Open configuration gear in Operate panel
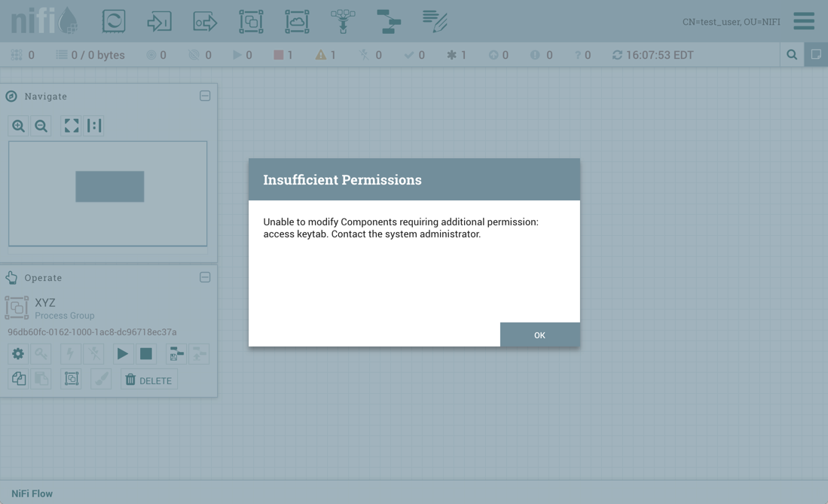This screenshot has width=828, height=504. click(18, 353)
